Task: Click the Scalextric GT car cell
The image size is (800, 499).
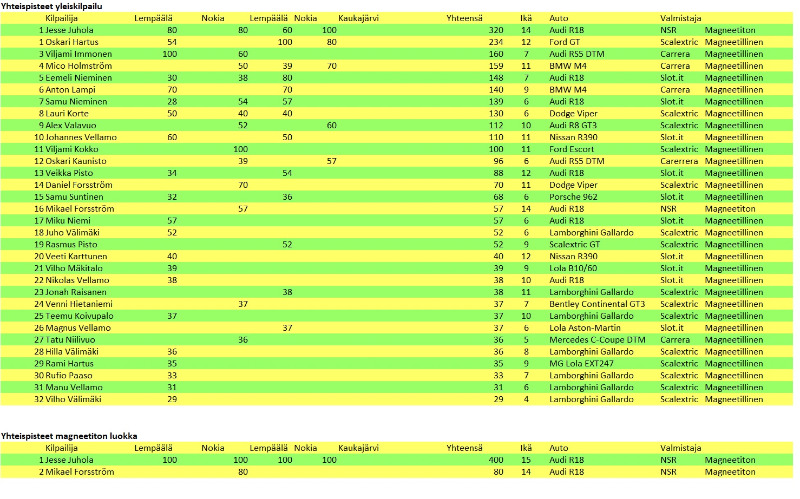Action: [x=575, y=244]
